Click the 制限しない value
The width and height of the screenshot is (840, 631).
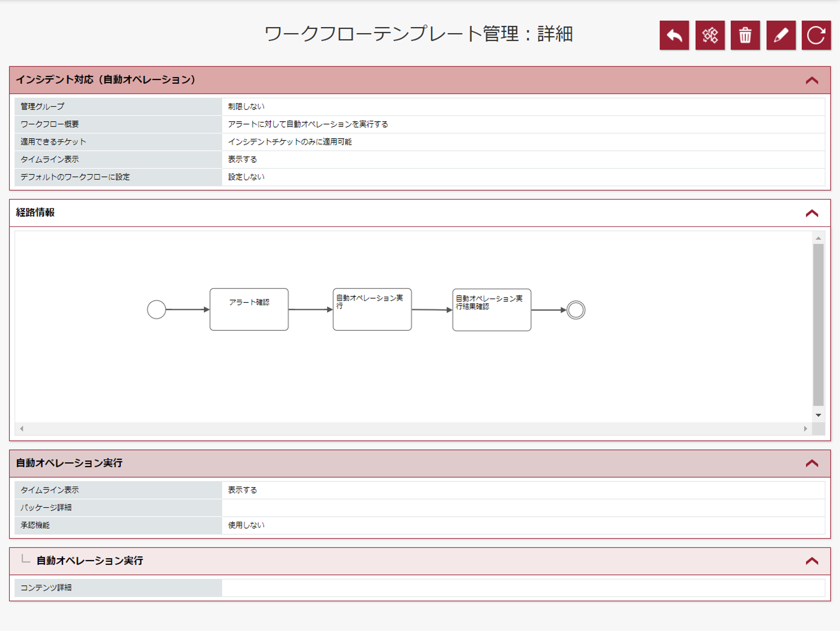click(246, 107)
